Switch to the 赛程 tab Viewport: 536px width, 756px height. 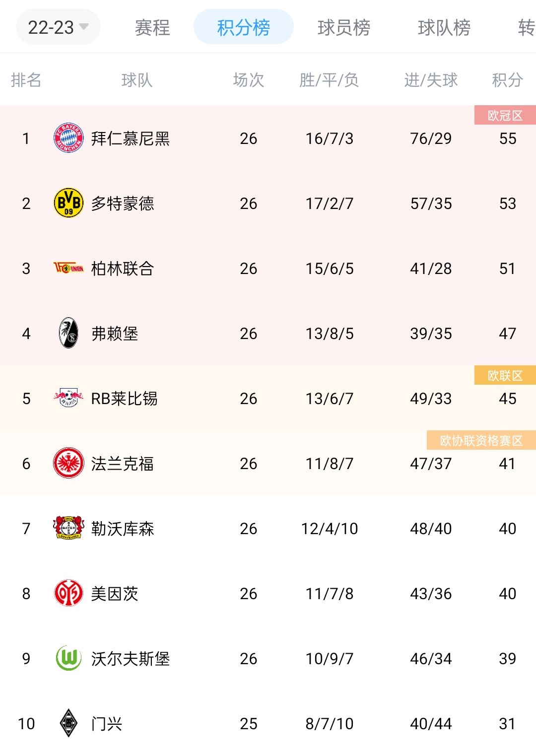(x=152, y=27)
